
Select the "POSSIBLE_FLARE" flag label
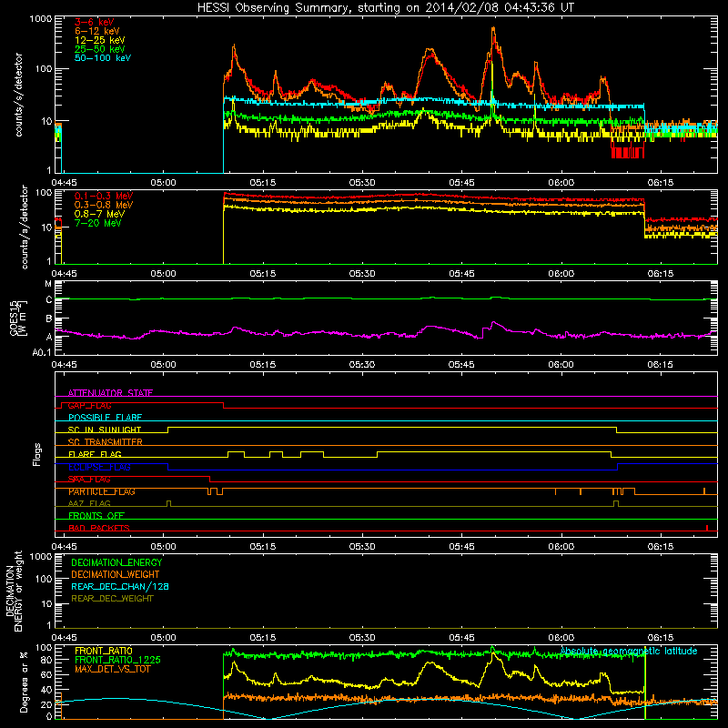(x=105, y=418)
